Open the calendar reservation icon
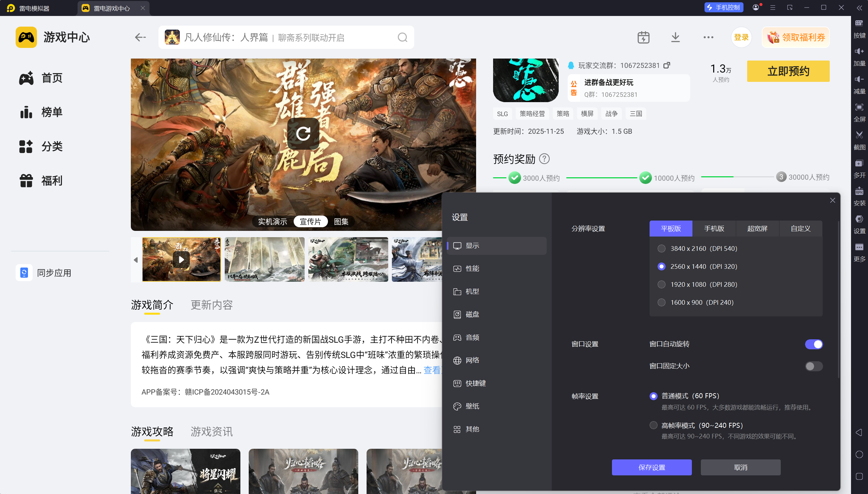 click(x=643, y=37)
